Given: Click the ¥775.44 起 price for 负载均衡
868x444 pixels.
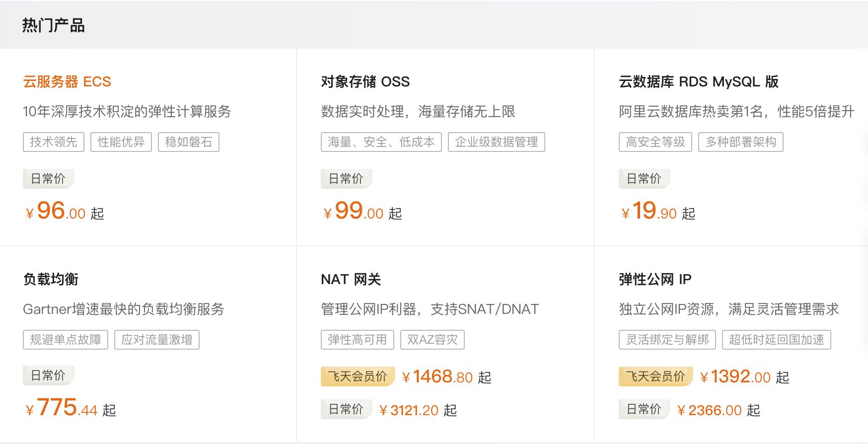Looking at the screenshot, I should tap(71, 408).
